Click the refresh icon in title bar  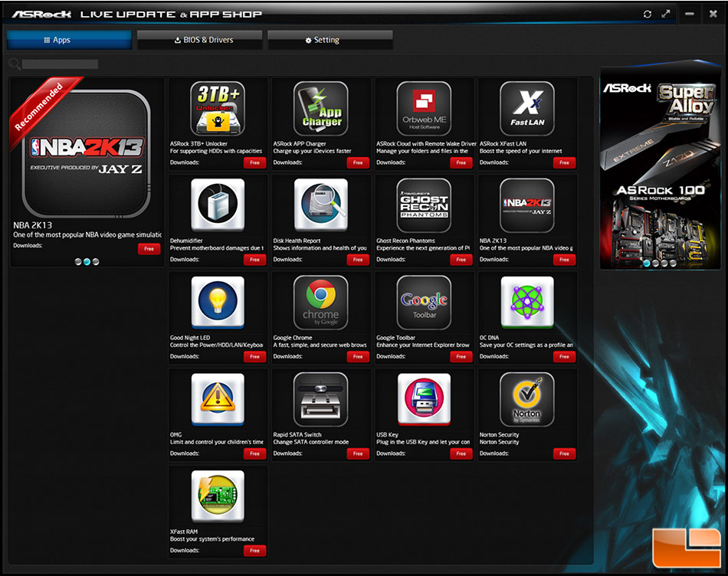pos(648,14)
